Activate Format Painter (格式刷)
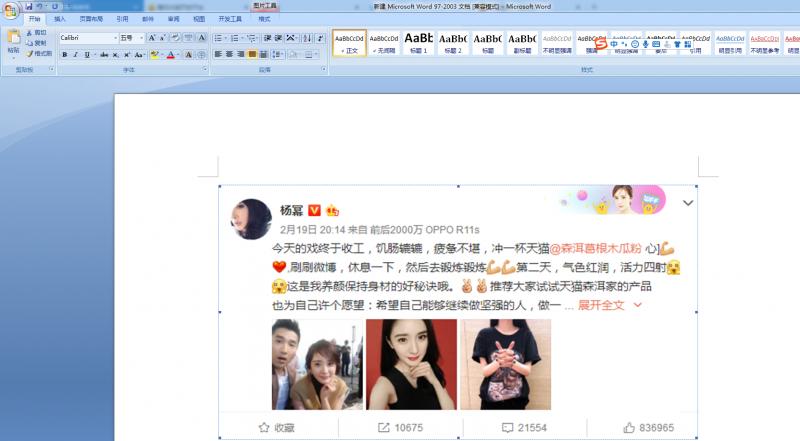The width and height of the screenshot is (800, 441). click(x=39, y=54)
